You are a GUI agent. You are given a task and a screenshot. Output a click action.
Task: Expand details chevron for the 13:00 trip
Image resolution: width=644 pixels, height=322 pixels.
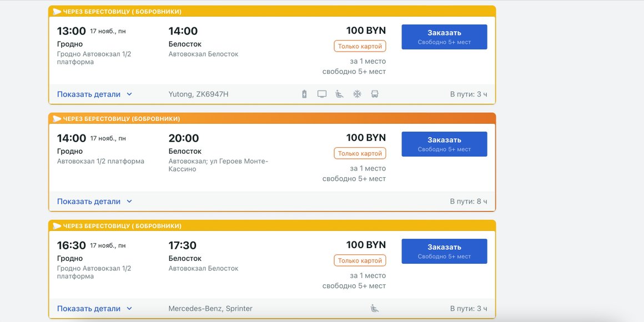point(129,94)
